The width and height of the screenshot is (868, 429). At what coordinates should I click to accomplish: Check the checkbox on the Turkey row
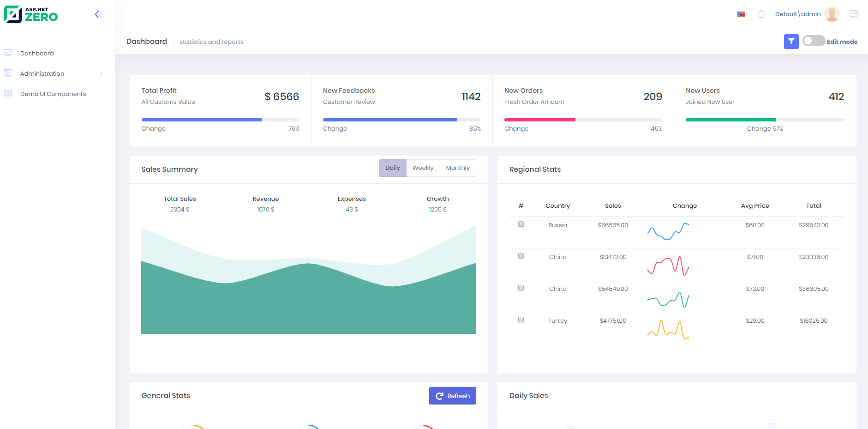(521, 319)
